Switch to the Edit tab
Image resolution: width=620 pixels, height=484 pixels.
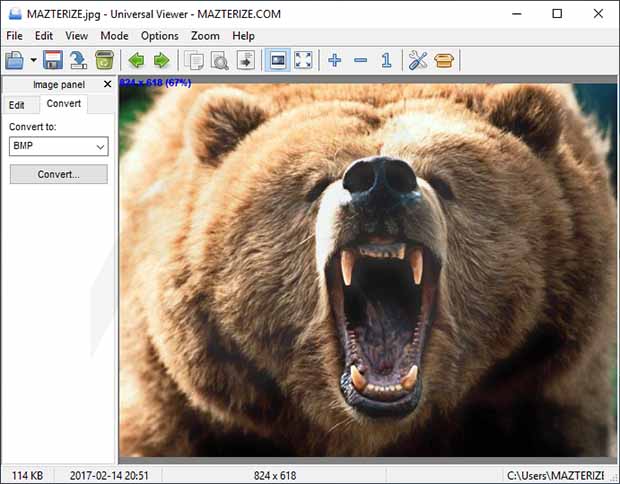pyautogui.click(x=17, y=105)
